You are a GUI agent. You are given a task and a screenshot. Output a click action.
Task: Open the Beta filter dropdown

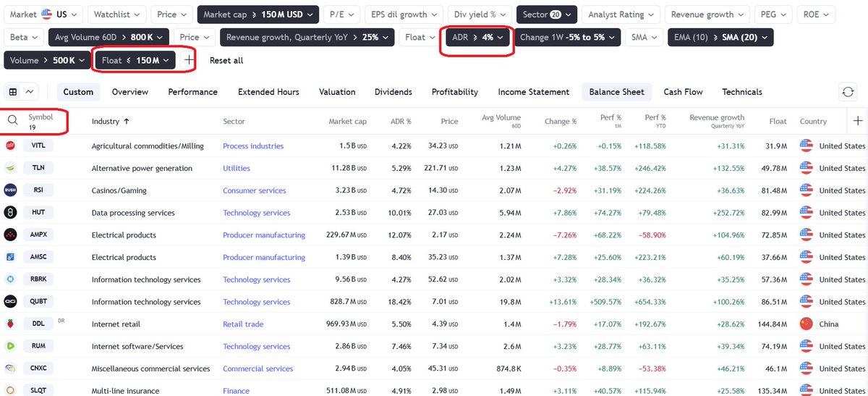24,37
